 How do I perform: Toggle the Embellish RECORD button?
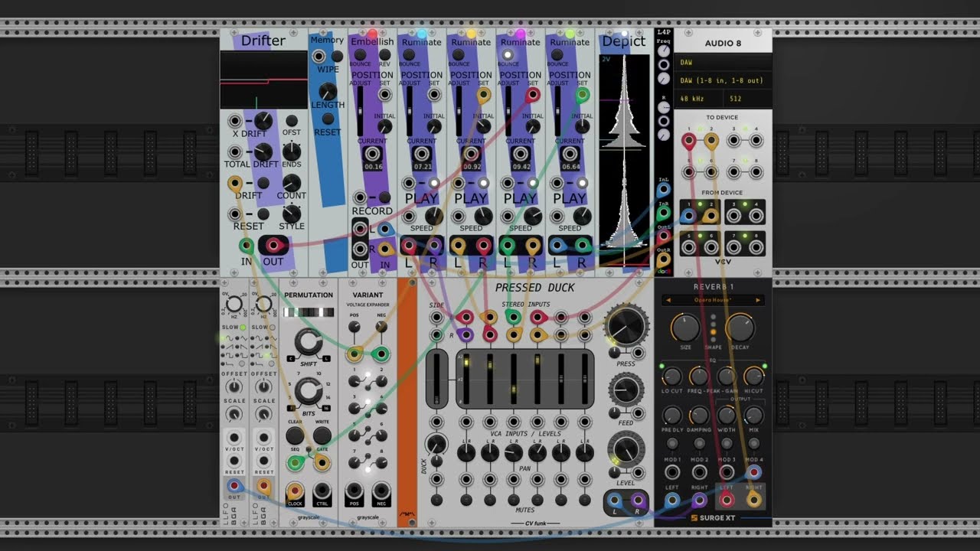click(384, 198)
